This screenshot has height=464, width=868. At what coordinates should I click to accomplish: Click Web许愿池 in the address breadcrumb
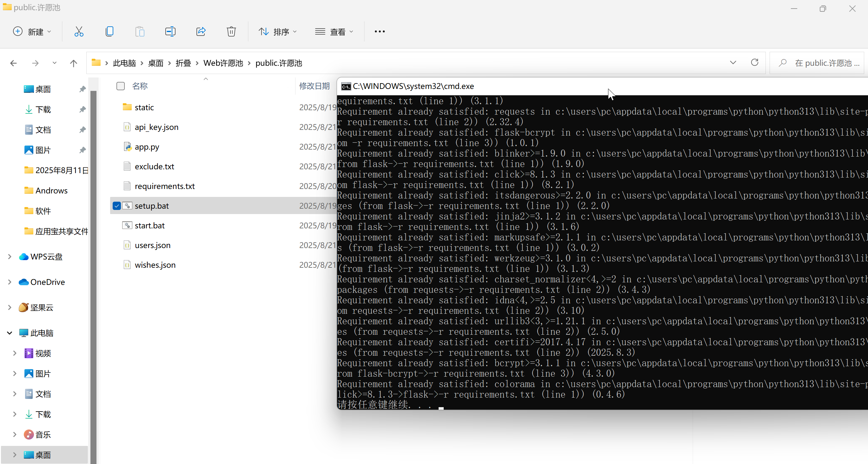click(223, 63)
